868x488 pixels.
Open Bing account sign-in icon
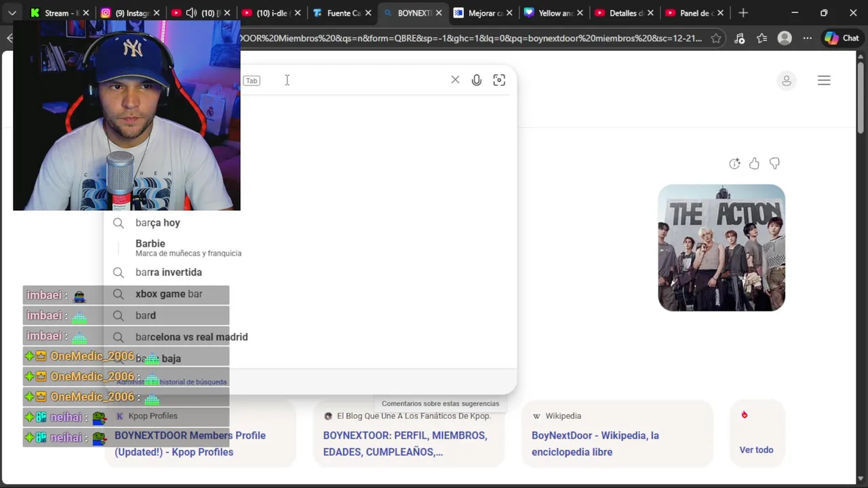click(x=787, y=81)
